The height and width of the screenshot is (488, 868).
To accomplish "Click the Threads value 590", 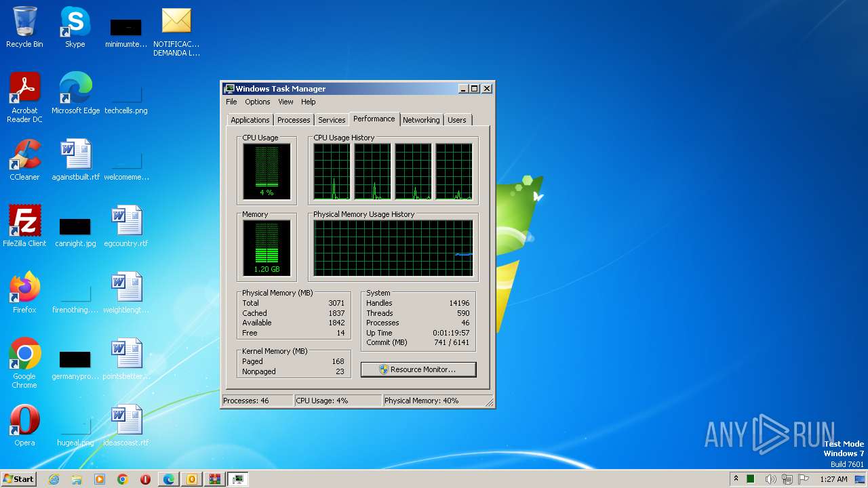I will click(x=463, y=313).
